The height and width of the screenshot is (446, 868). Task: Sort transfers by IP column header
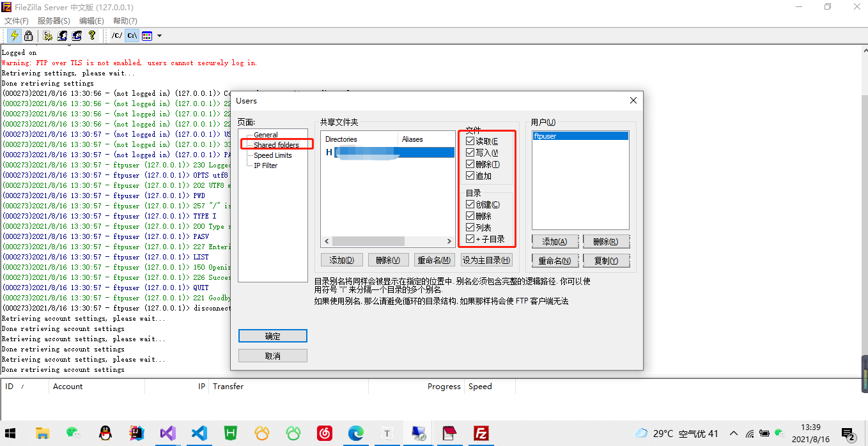click(x=176, y=387)
